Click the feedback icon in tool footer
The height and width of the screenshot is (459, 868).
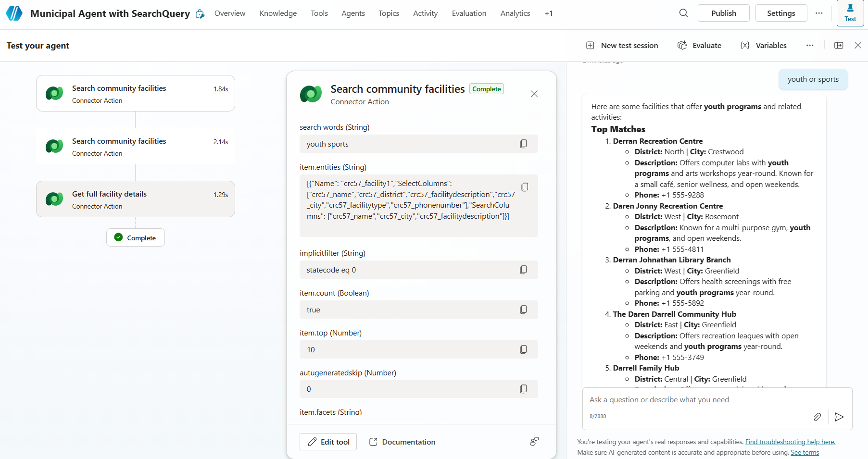[534, 441]
